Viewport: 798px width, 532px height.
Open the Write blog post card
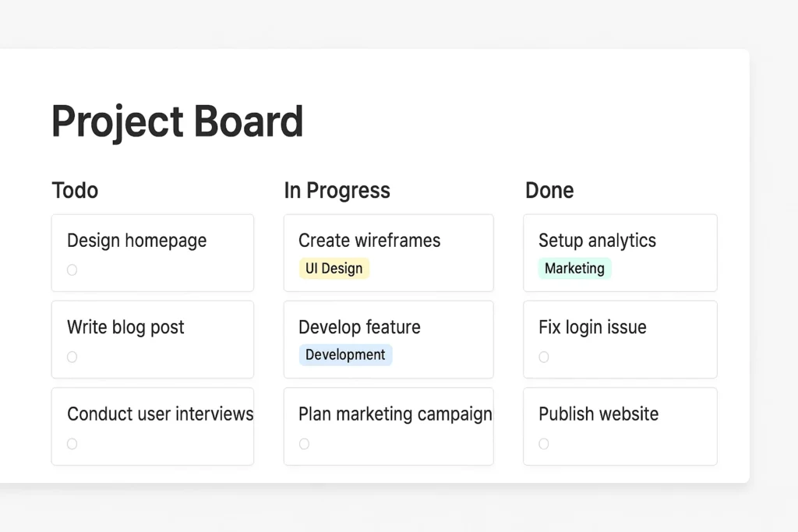coord(126,327)
